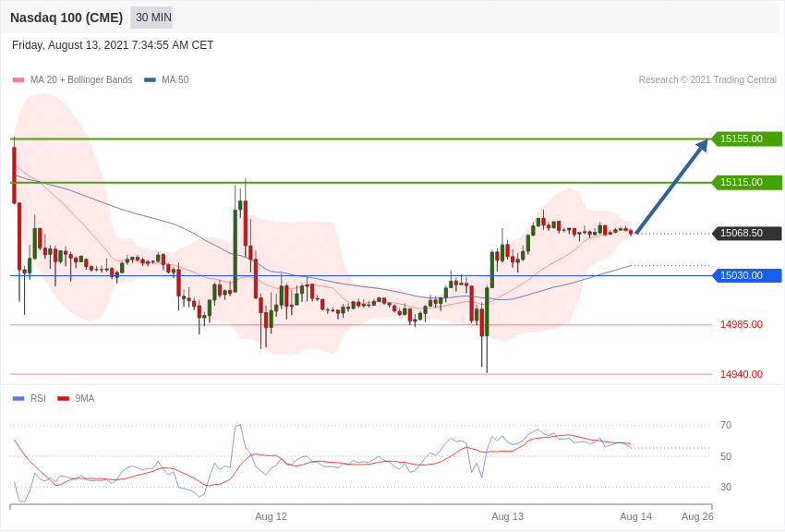Click the pink MA 20 Bollinger legend swatch
Image resolution: width=785 pixels, height=532 pixels.
pyautogui.click(x=18, y=80)
